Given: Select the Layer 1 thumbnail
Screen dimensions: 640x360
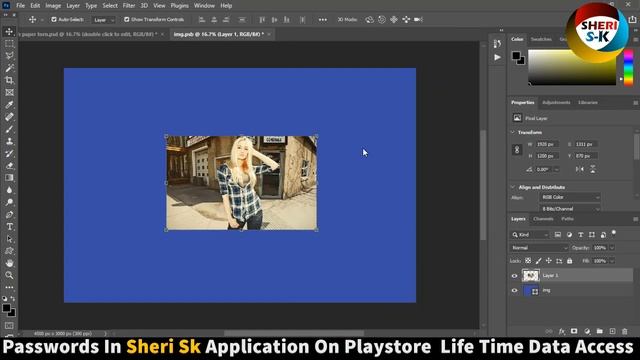Looking at the screenshot, I should point(531,276).
